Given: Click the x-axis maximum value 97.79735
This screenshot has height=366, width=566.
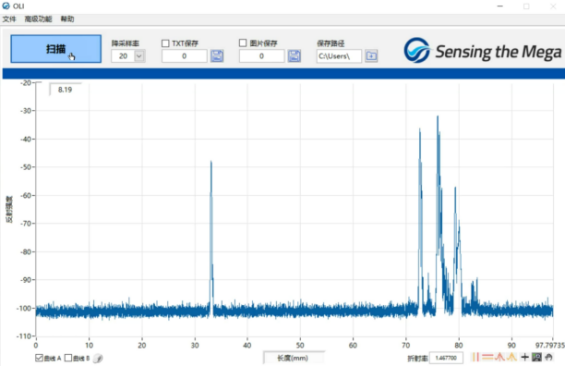Looking at the screenshot, I should pos(550,345).
